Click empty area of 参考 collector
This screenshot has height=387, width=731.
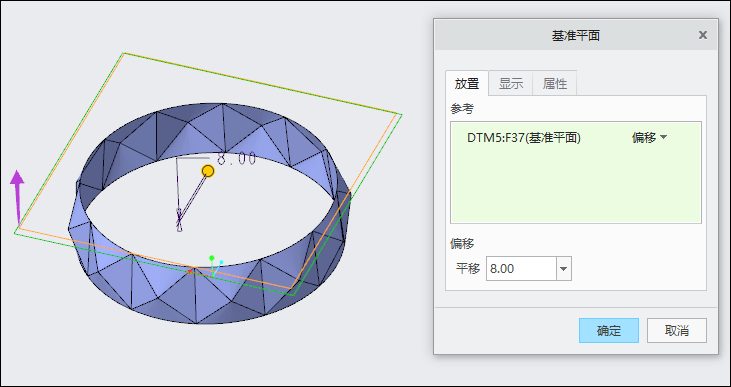point(576,187)
